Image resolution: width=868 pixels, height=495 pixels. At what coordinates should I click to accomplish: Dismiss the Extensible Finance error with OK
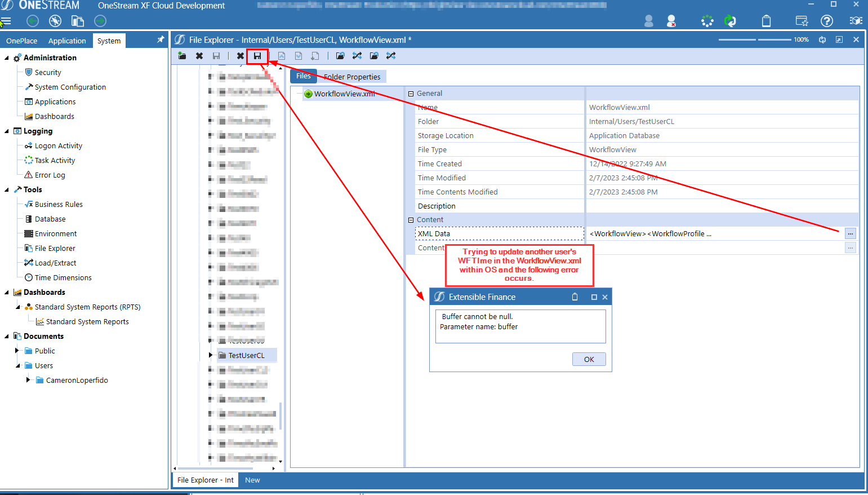click(x=589, y=359)
